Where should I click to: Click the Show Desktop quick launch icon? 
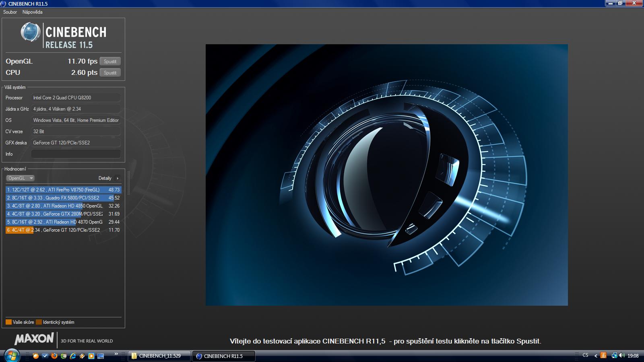click(x=101, y=356)
